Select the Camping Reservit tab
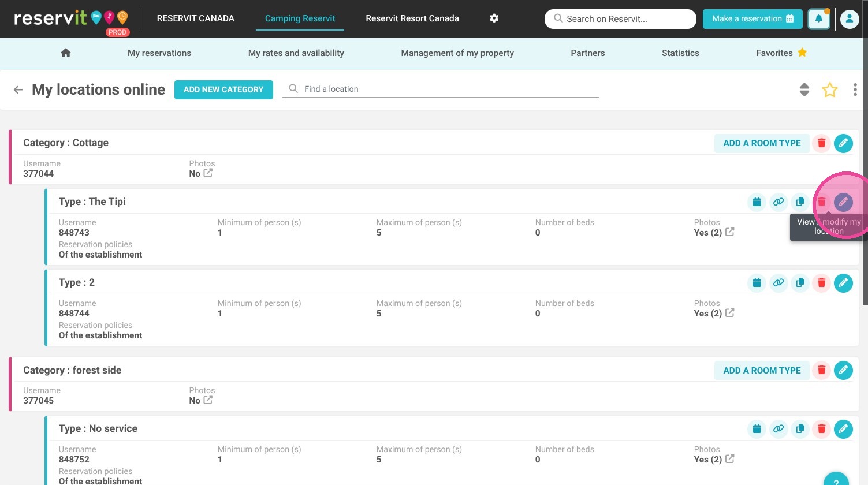 click(300, 18)
